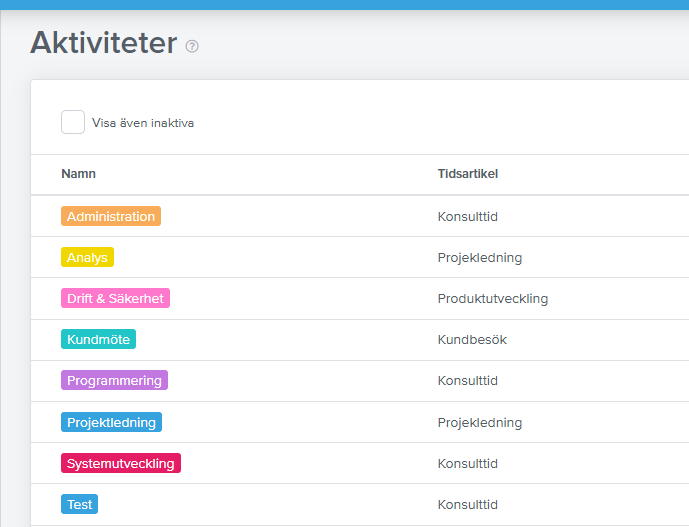
Task: Select the Programmering activity tag
Action: point(114,380)
